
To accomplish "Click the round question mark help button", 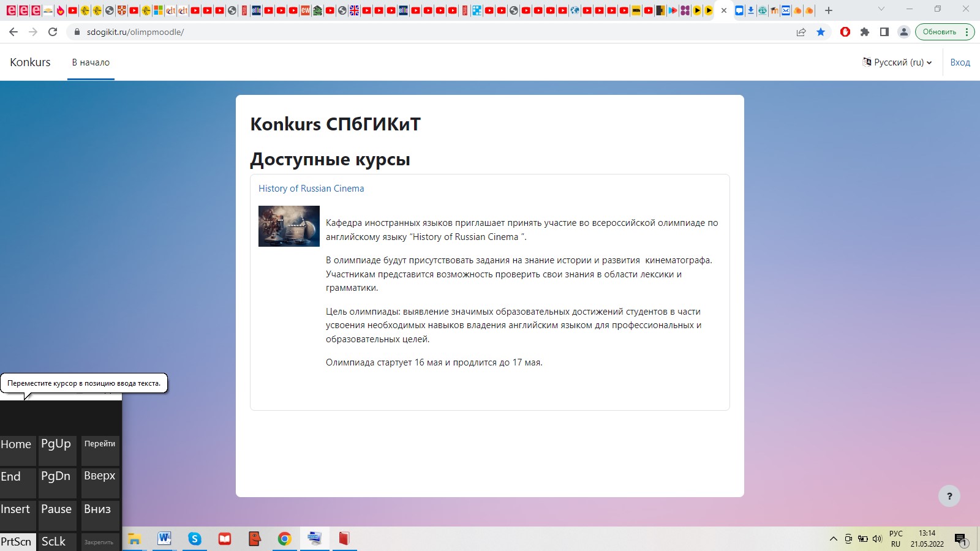I will pos(949,496).
